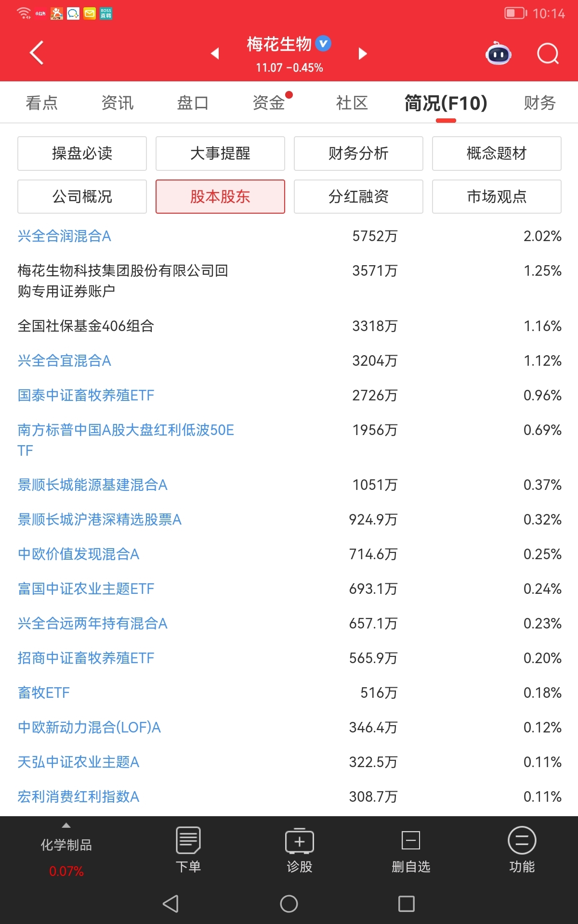
Task: Go to next stock arrow
Action: click(363, 53)
